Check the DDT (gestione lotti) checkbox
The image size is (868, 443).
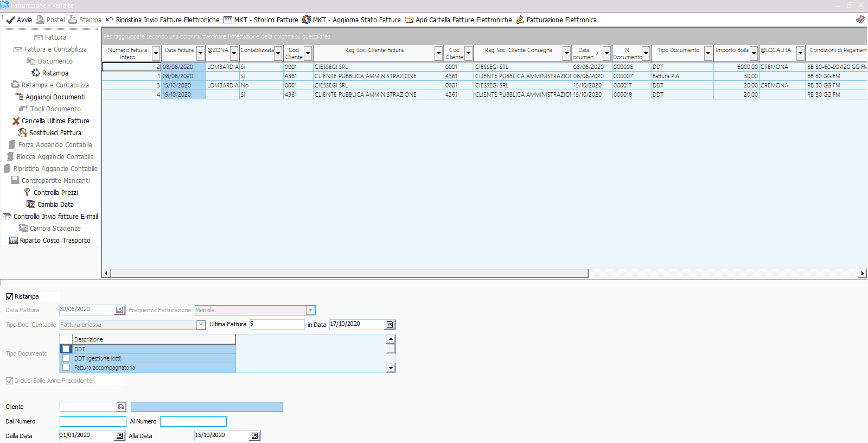click(66, 358)
